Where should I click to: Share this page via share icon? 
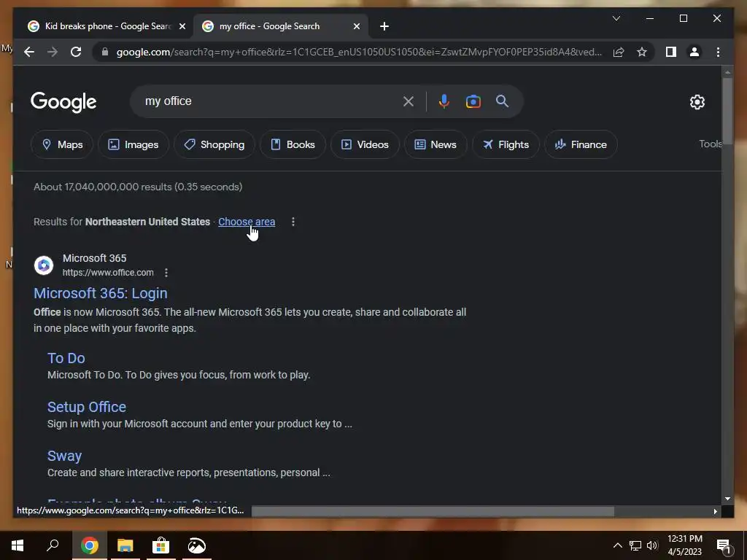point(619,52)
